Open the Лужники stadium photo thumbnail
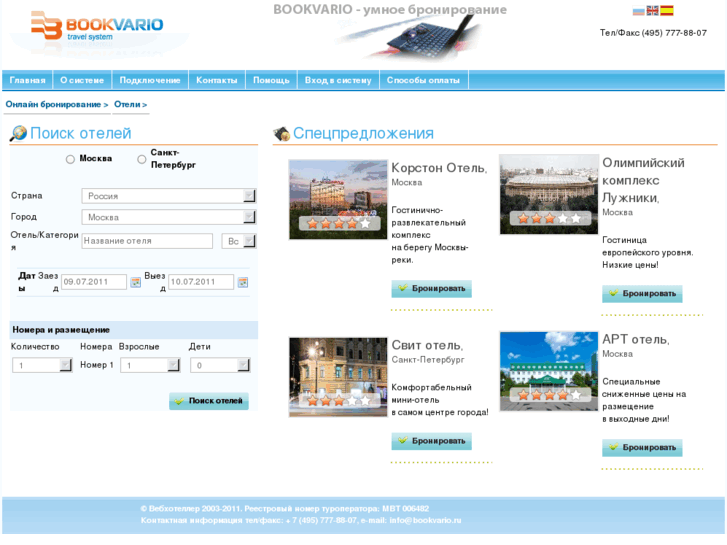Image resolution: width=727 pixels, height=545 pixels. click(x=549, y=194)
